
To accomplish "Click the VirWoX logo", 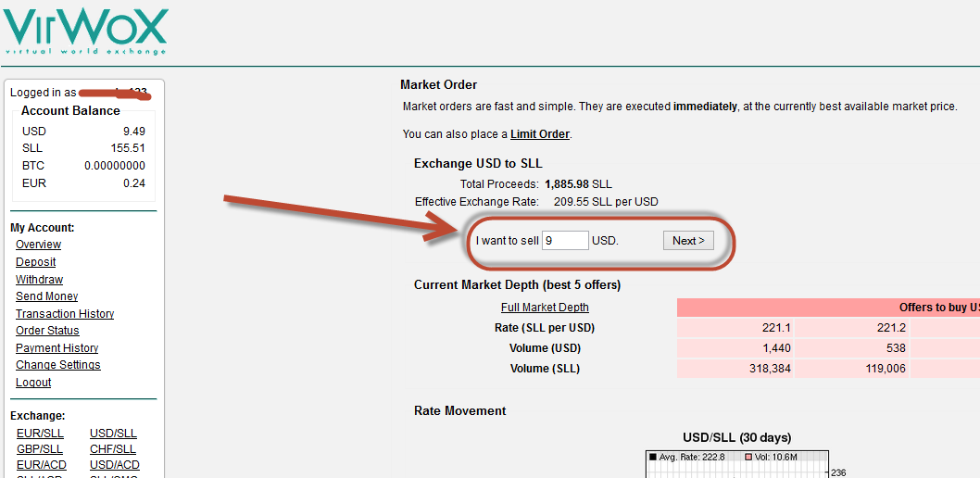I will (x=85, y=31).
